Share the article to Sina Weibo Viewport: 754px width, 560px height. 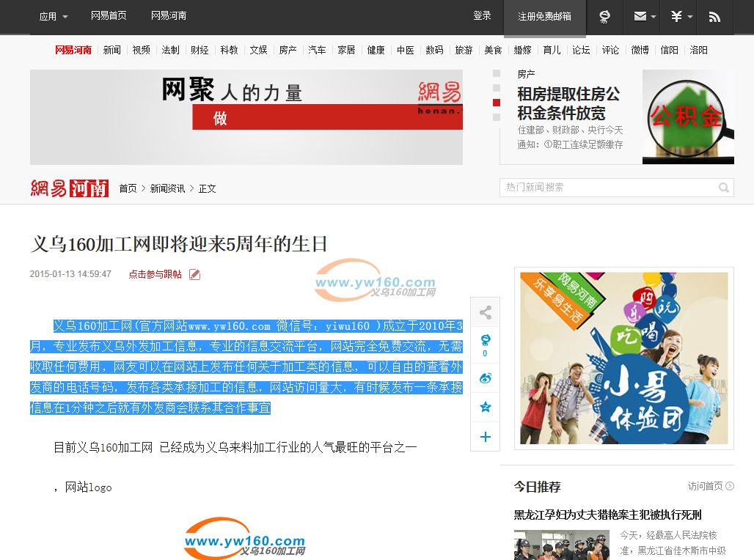[485, 378]
